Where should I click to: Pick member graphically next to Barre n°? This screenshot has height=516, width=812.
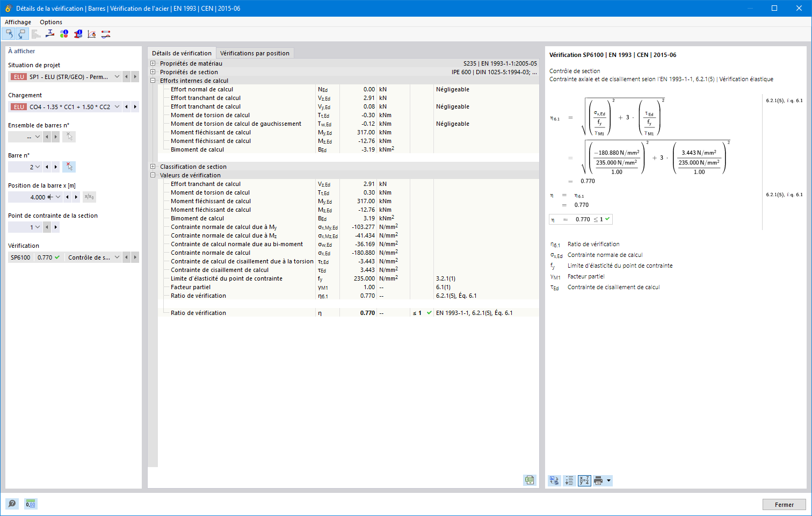tap(69, 167)
